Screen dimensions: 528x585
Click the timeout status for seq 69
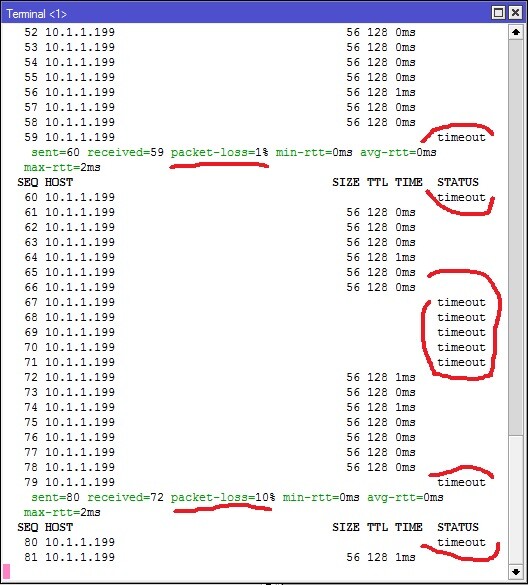[x=461, y=332]
